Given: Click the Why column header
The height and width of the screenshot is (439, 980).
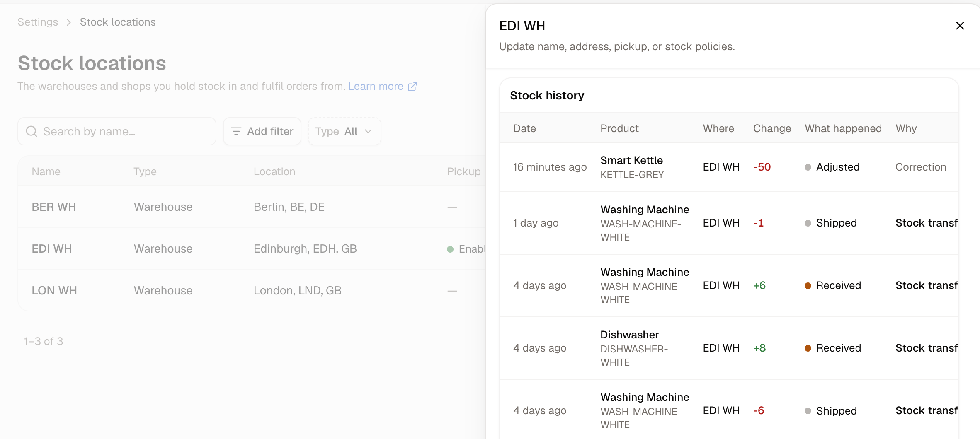Looking at the screenshot, I should pos(906,128).
